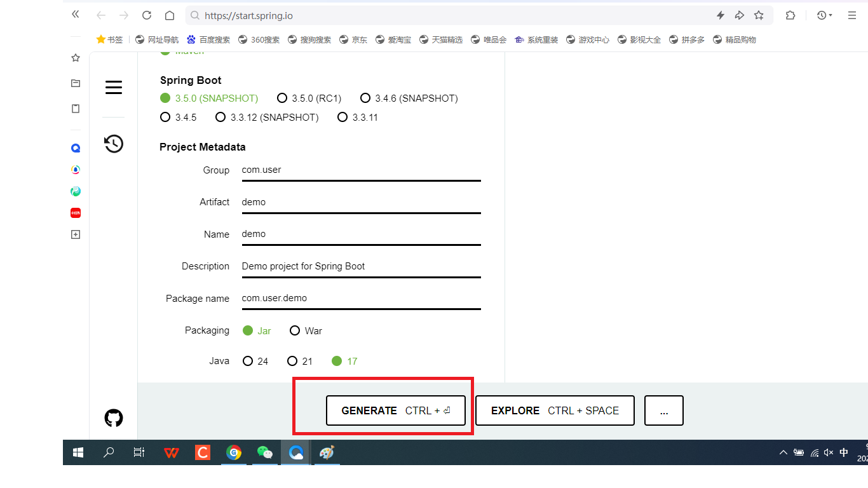
Task: Choose War packaging
Action: tap(306, 330)
